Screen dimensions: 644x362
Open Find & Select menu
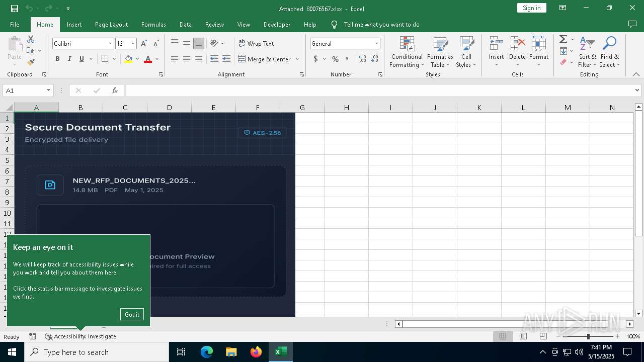tap(610, 52)
